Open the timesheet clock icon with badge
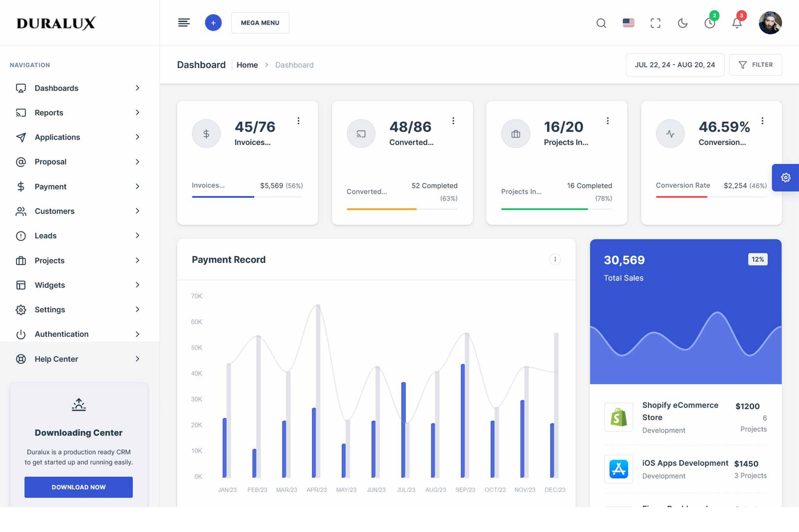The width and height of the screenshot is (799, 532). pos(710,23)
